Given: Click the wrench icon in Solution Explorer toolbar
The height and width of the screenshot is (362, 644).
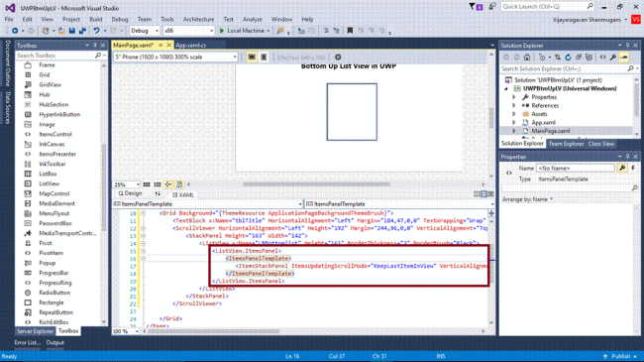Looking at the screenshot, I should pyautogui.click(x=613, y=58).
